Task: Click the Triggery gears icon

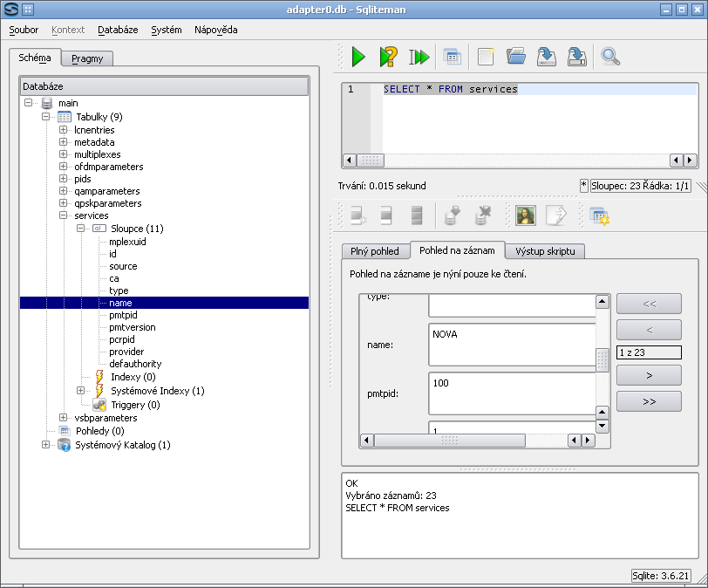Action: point(99,405)
